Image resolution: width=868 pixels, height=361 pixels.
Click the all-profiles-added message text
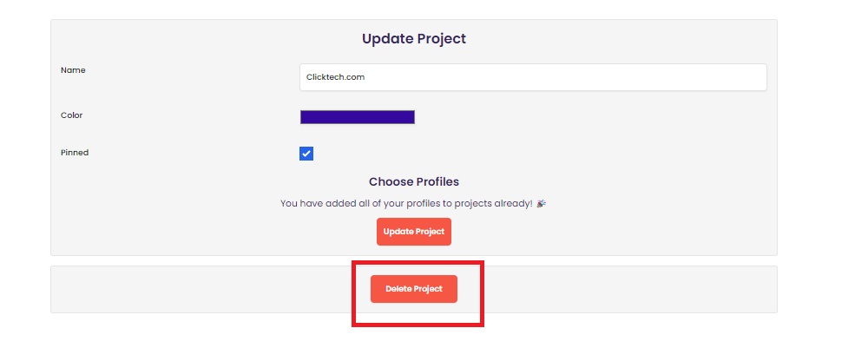coord(406,204)
